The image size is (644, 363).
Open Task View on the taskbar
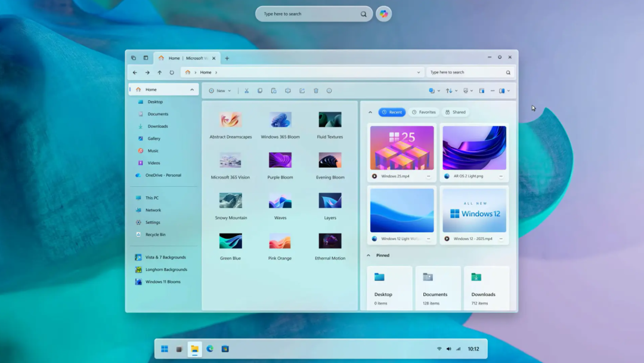tap(179, 349)
